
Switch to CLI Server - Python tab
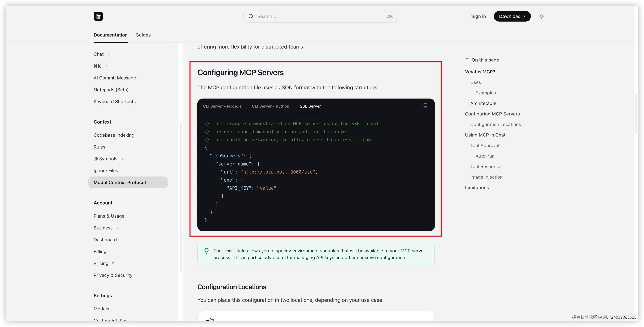[270, 106]
